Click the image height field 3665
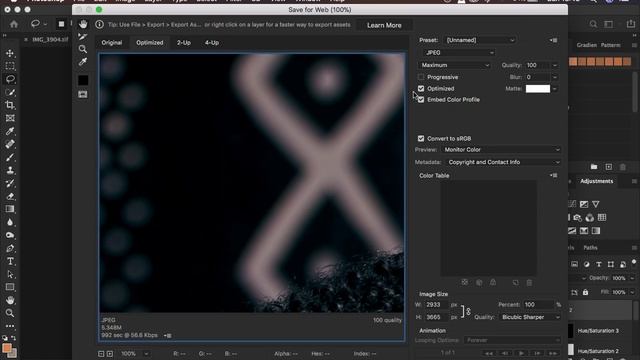Image resolution: width=640 pixels, height=360 pixels. click(x=436, y=317)
